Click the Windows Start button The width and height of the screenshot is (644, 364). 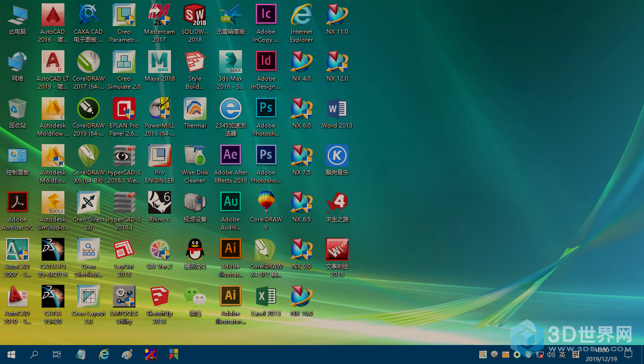(x=11, y=354)
